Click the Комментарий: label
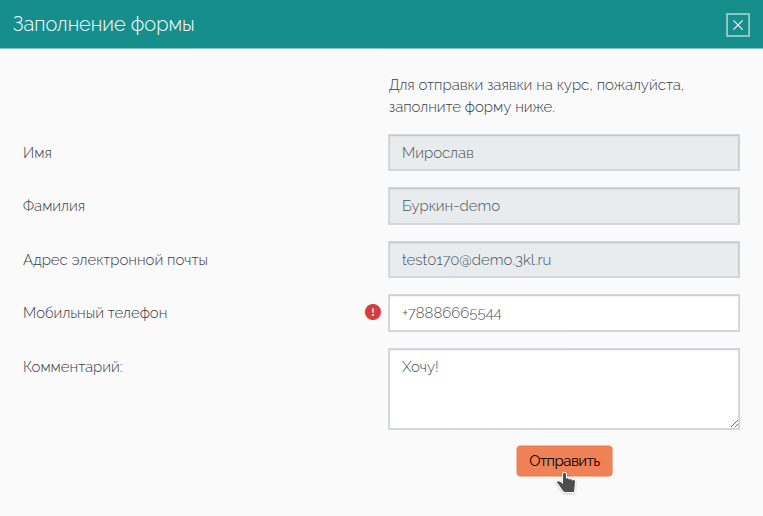Viewport: 763px width, 516px height. tap(73, 367)
